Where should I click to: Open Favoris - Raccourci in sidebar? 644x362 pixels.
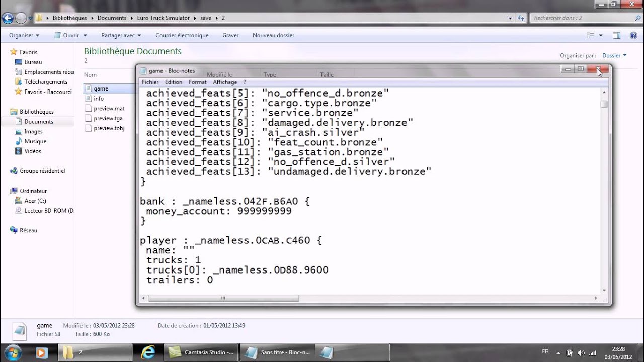pos(48,92)
